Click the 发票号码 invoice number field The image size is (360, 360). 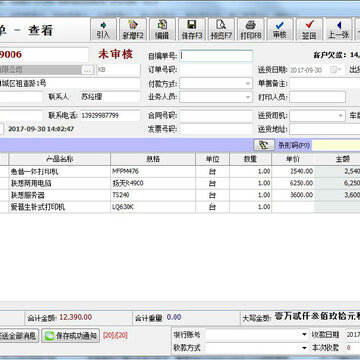click(216, 129)
